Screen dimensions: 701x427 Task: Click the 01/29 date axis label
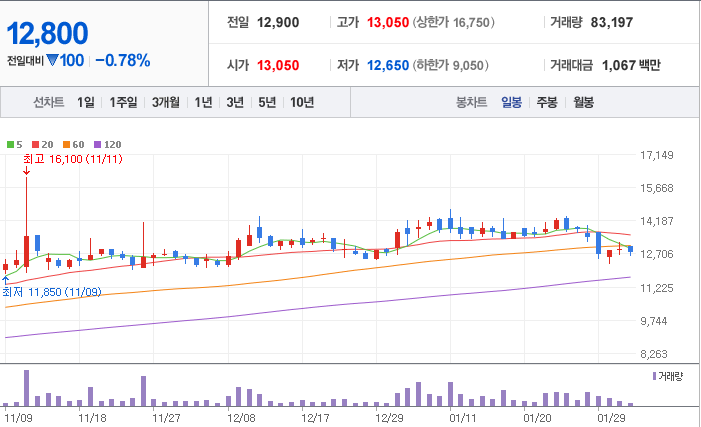click(612, 419)
